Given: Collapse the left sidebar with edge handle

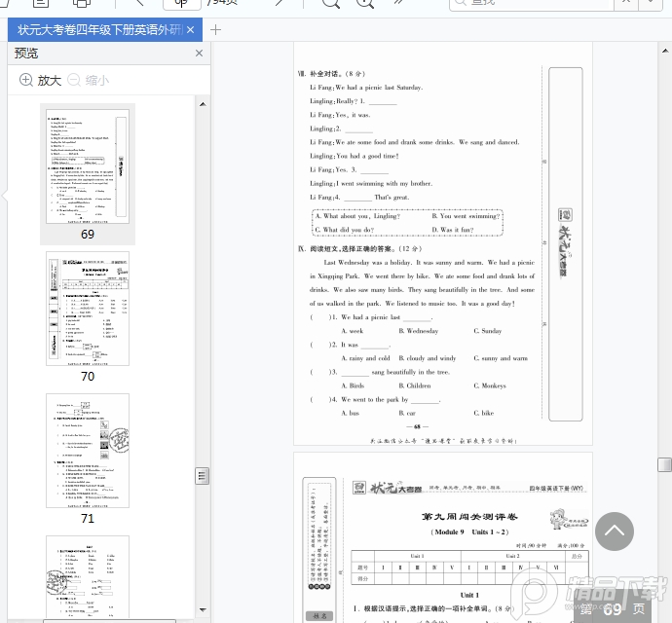Looking at the screenshot, I should coord(4,195).
